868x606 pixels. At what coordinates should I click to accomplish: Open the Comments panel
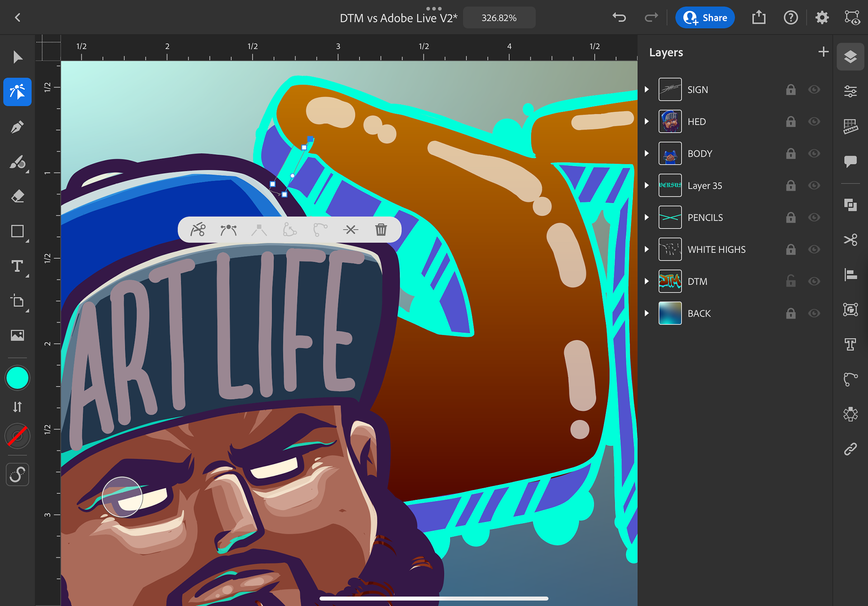click(x=850, y=161)
